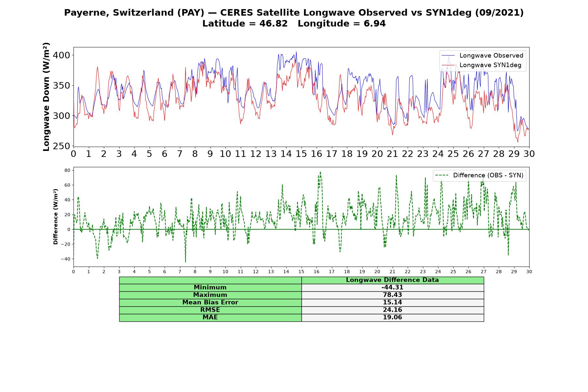Click the Latitude and Longitude subtitle
This screenshot has height=392, width=588.
pyautogui.click(x=294, y=24)
